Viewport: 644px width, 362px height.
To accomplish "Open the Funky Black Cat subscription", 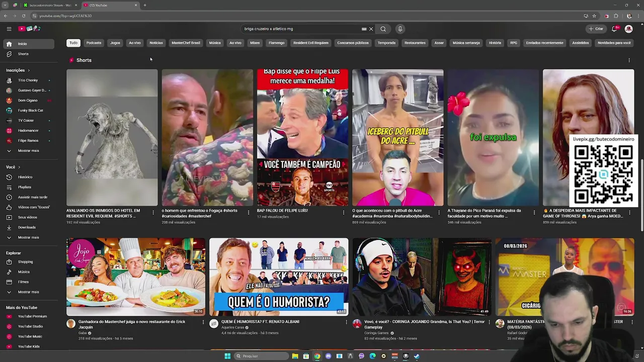I will 29,111.
